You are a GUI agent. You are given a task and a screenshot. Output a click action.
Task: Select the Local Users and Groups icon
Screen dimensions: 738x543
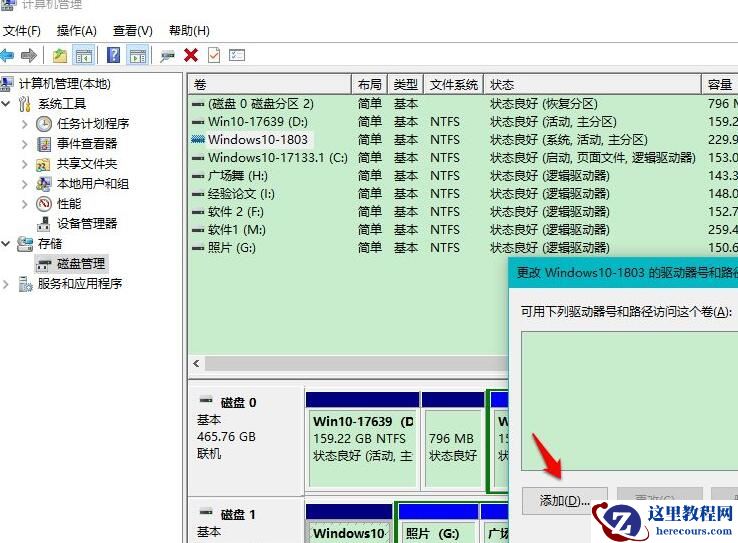tap(44, 184)
